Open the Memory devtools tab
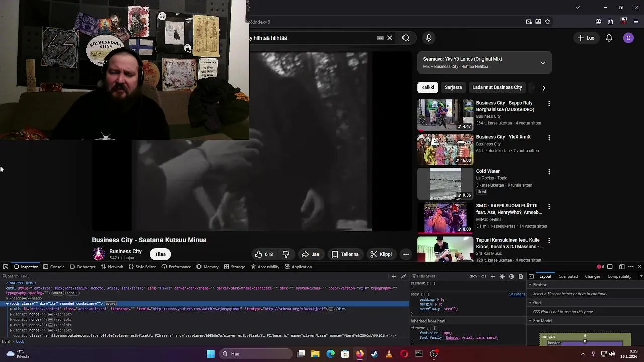Screen dimensions: 644x362 (207, 267)
